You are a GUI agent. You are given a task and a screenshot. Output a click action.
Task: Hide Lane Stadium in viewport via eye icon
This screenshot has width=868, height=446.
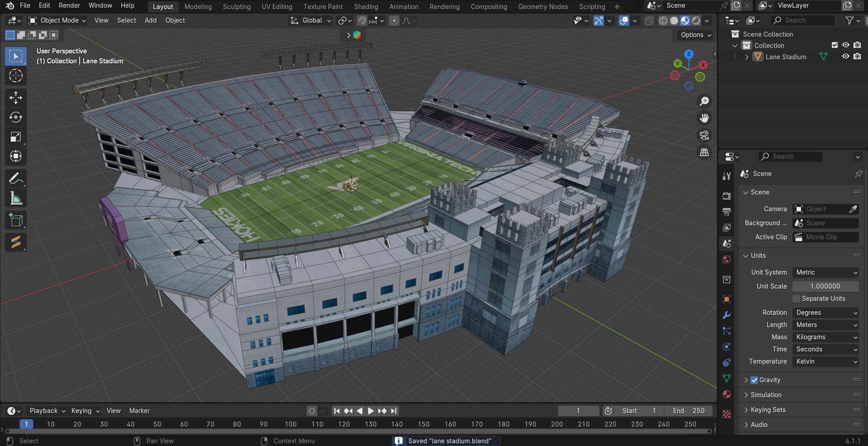pos(845,57)
